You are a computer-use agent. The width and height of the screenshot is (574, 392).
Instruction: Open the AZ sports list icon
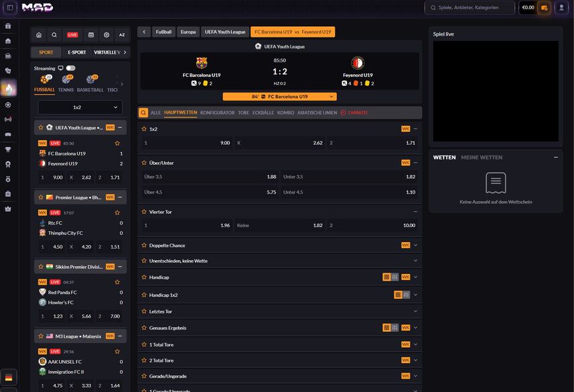[x=122, y=35]
